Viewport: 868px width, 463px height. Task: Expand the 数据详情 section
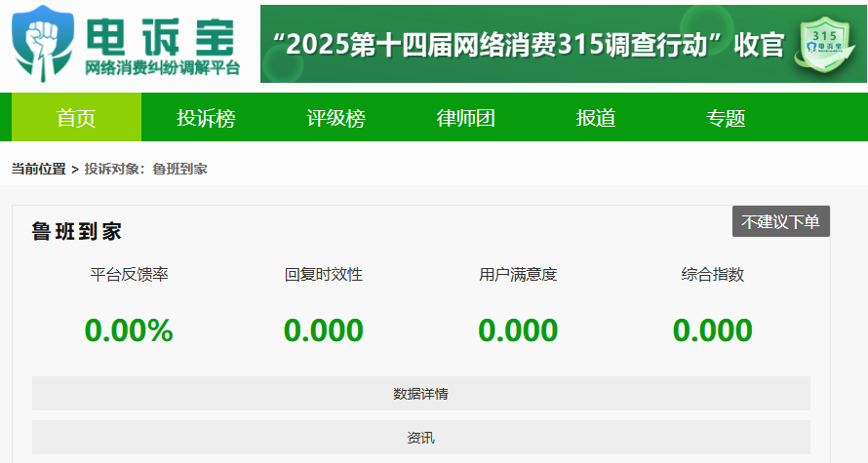coord(420,394)
